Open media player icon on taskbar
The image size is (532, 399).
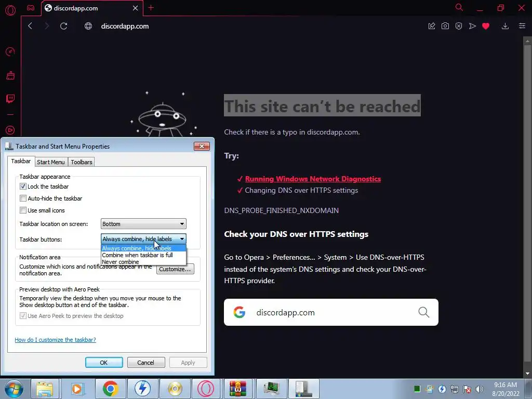78,389
